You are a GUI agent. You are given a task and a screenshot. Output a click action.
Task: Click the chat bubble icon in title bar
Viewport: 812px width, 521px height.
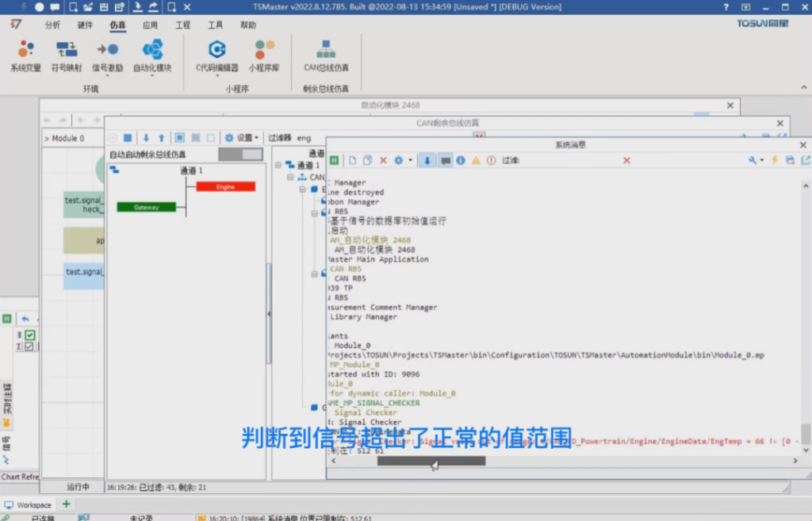55,6
